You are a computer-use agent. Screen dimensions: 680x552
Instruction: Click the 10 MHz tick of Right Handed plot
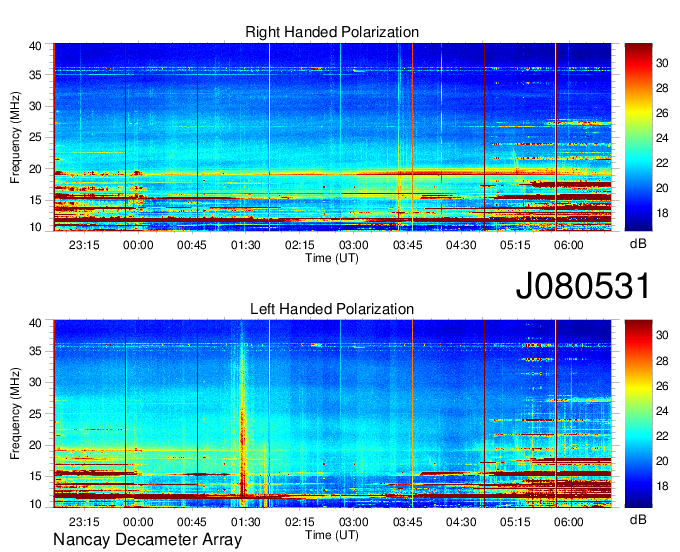tap(35, 227)
